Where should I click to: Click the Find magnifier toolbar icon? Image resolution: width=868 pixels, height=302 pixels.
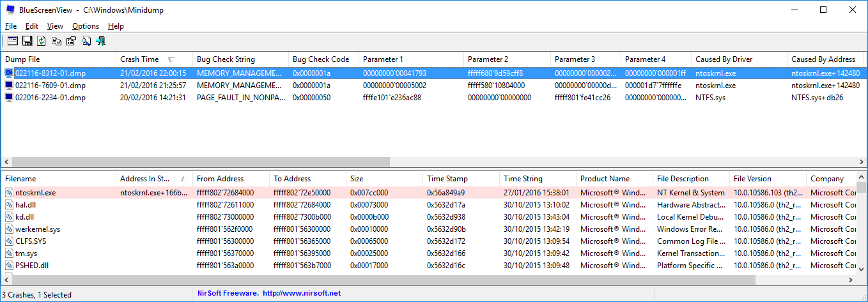(x=86, y=41)
